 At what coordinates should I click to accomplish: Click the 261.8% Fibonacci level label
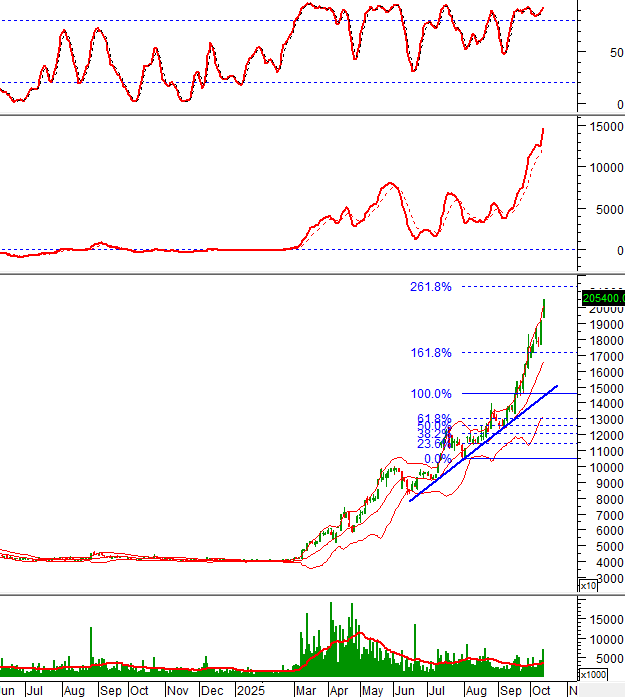tap(430, 287)
